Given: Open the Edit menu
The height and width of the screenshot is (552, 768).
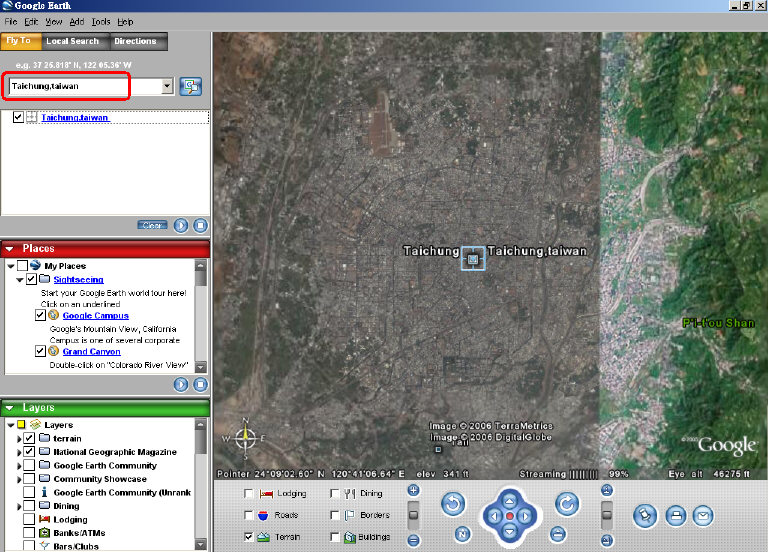Looking at the screenshot, I should (x=31, y=22).
